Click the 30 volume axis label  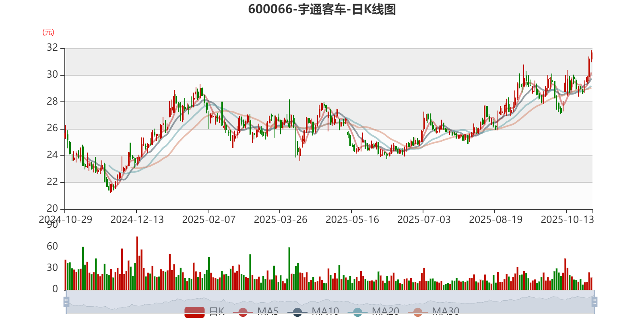52,268
